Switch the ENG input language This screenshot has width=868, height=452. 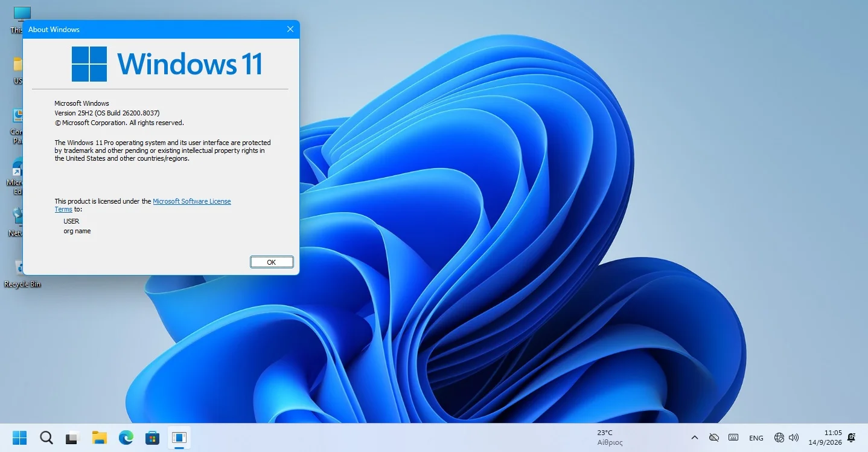coord(756,438)
